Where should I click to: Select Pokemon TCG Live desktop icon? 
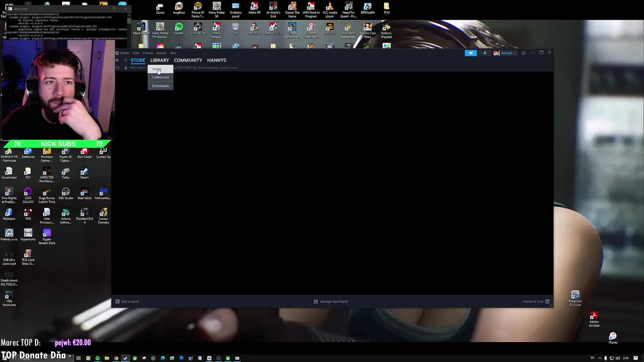tap(575, 299)
